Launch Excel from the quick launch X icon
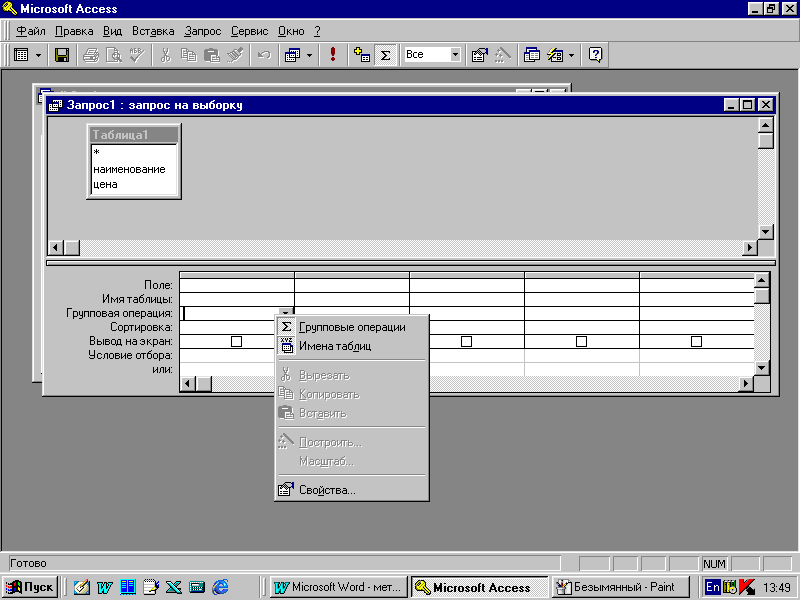The height and width of the screenshot is (600, 800). [173, 587]
